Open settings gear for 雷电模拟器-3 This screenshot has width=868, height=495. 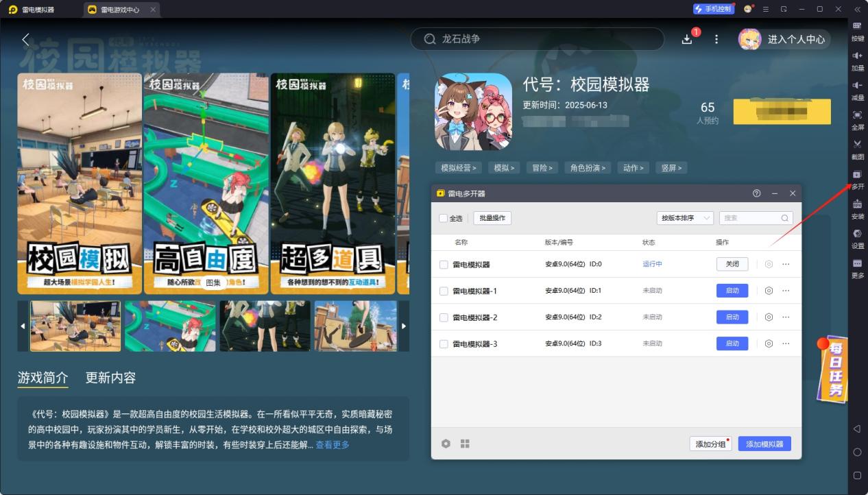(769, 343)
